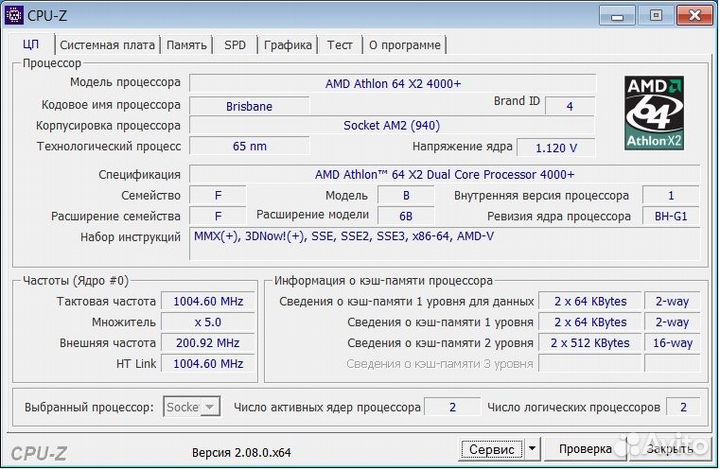Click the Тактовая частота 1004.60 MHz value

pos(208,301)
